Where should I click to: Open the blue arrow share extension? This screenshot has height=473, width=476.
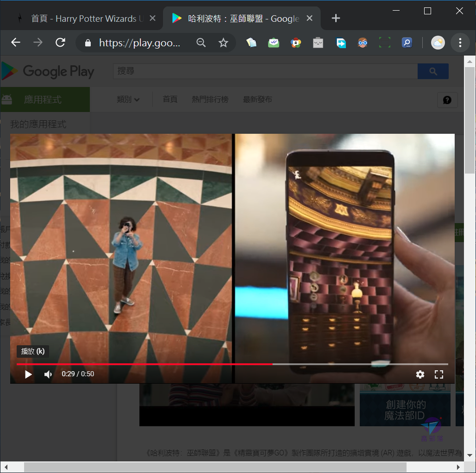tap(341, 43)
